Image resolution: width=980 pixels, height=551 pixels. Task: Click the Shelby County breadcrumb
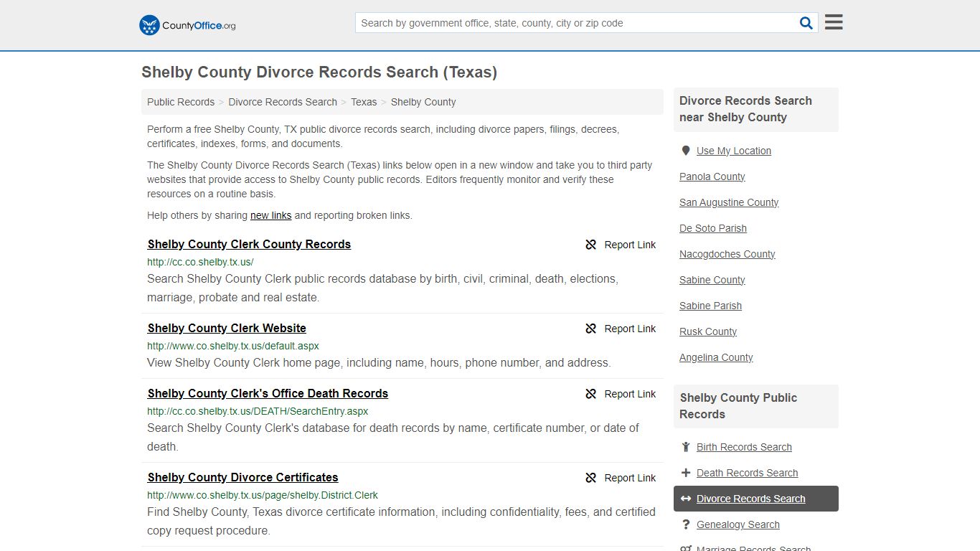click(423, 102)
